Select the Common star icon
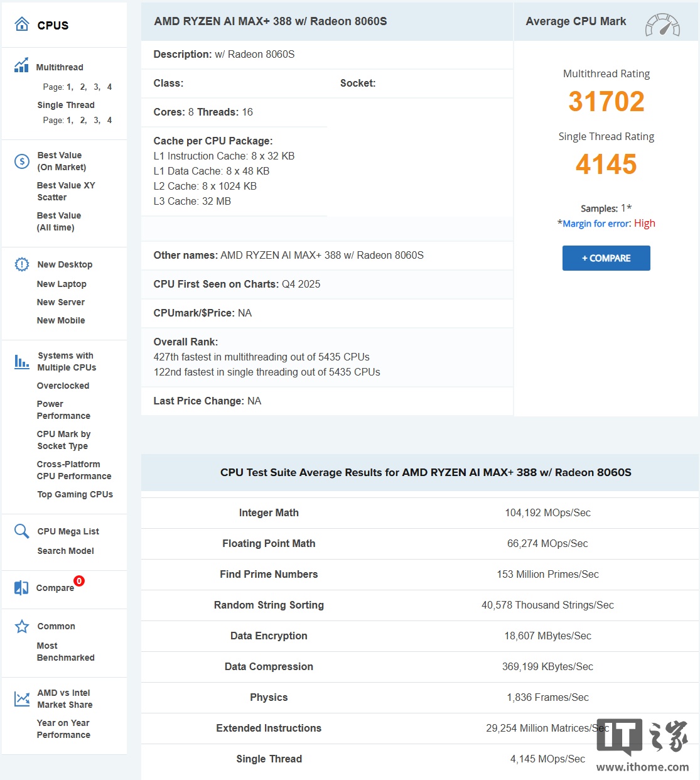The image size is (700, 780). (x=21, y=626)
